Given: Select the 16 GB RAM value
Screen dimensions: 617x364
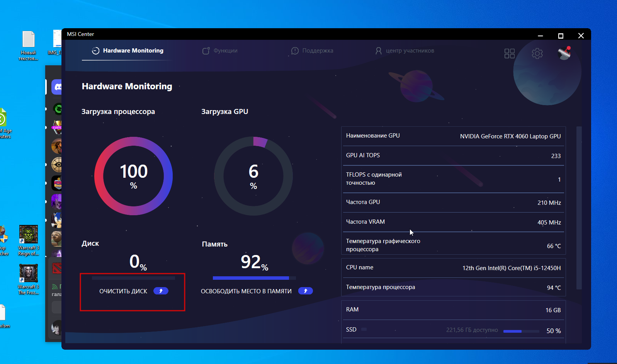Looking at the screenshot, I should (553, 310).
